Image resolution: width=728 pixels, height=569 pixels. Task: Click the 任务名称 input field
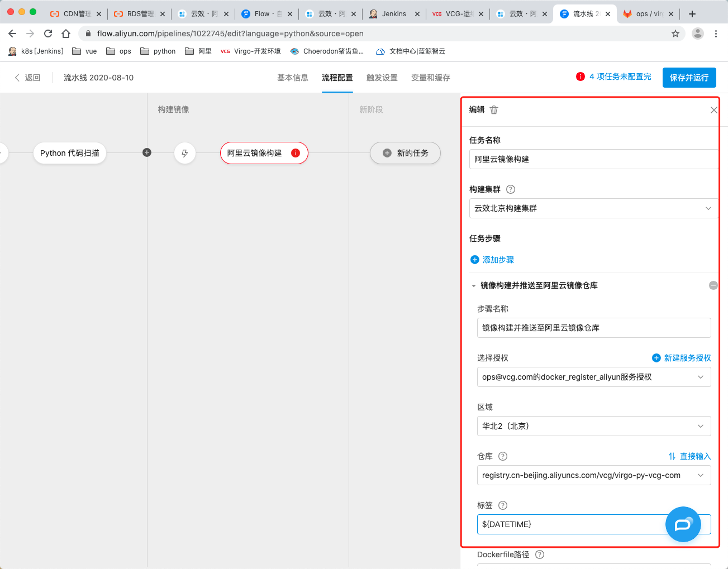594,159
